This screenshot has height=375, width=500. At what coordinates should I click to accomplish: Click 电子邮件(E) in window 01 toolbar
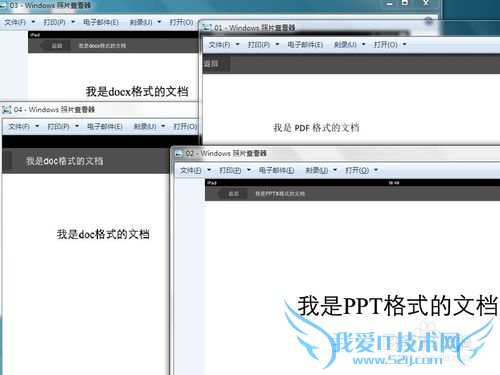coord(305,44)
